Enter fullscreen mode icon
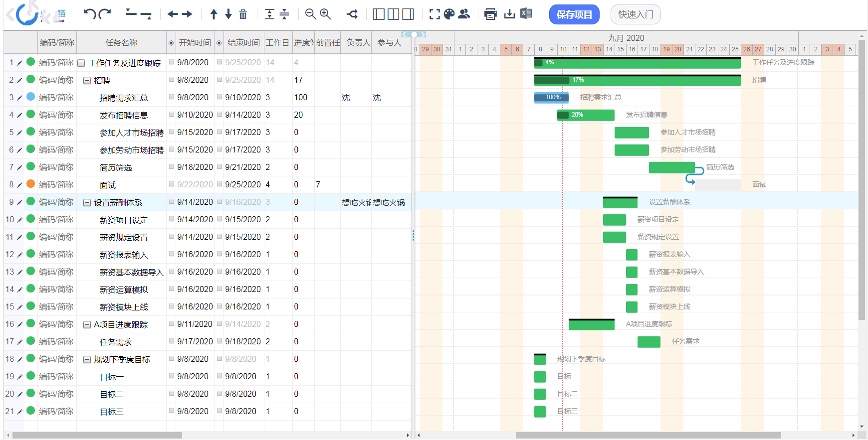This screenshot has width=868, height=440. [434, 14]
